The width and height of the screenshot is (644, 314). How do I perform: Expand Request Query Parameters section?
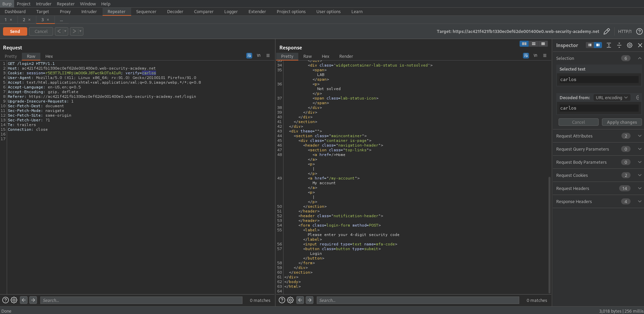(x=640, y=149)
